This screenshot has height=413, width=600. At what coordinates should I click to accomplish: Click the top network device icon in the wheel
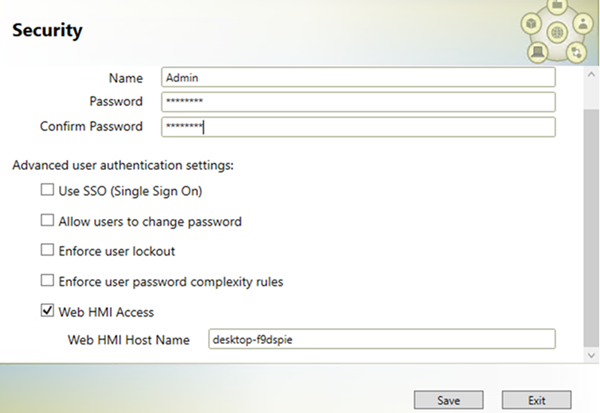[x=557, y=5]
